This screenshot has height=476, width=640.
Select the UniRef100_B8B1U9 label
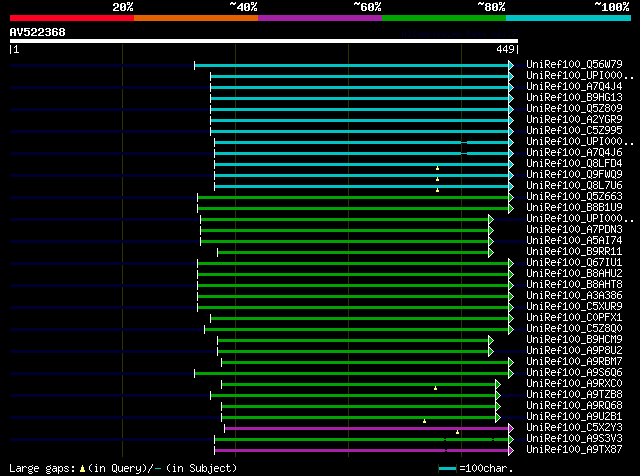coord(574,208)
